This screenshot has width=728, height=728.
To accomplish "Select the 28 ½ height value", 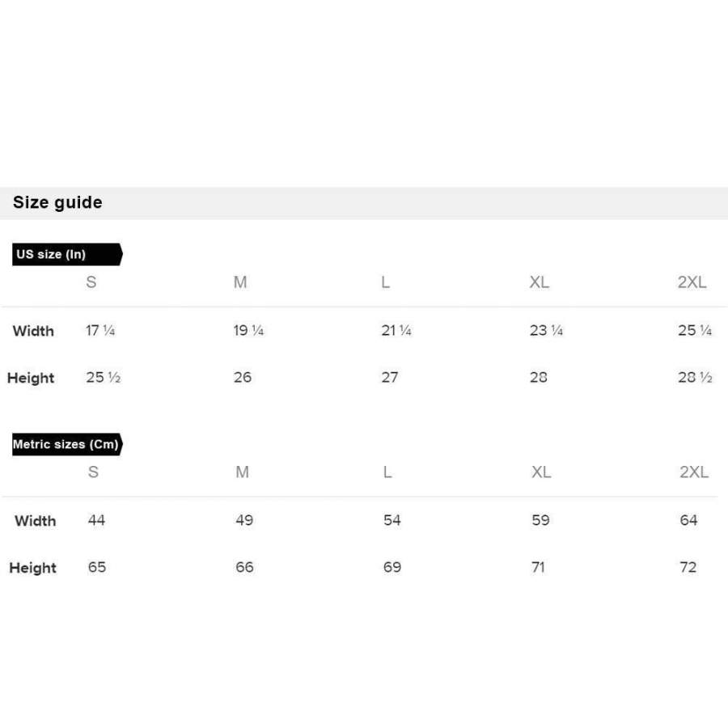I will tap(695, 377).
